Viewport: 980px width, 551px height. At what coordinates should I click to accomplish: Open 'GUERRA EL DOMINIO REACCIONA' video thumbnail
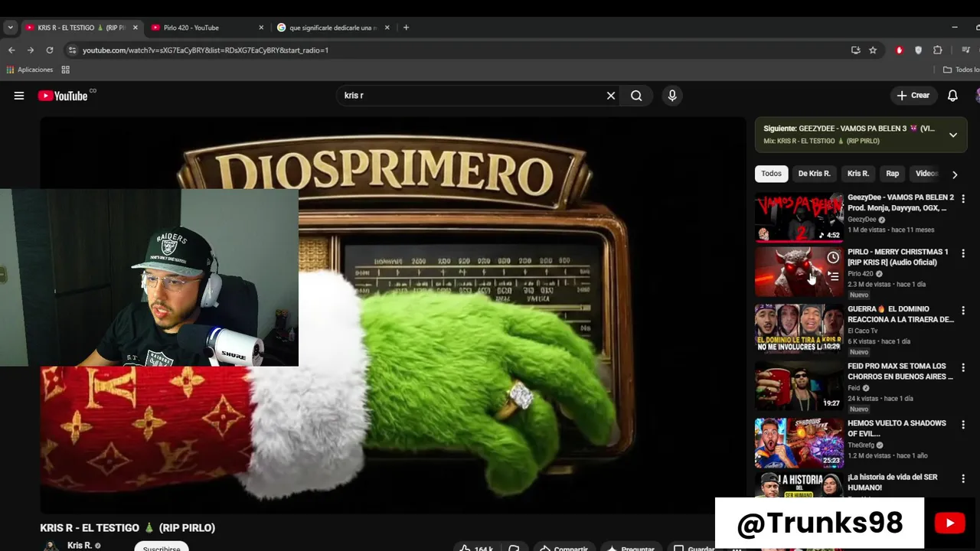[x=799, y=329]
